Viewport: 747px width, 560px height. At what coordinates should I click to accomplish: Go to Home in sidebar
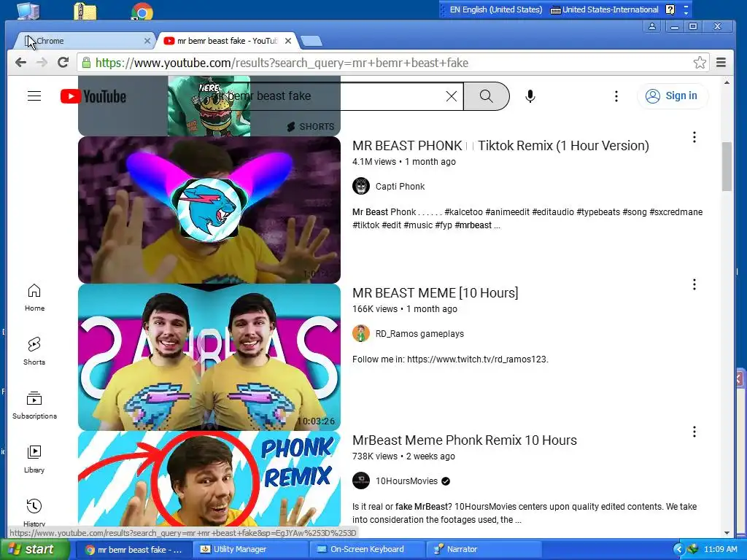(x=34, y=297)
